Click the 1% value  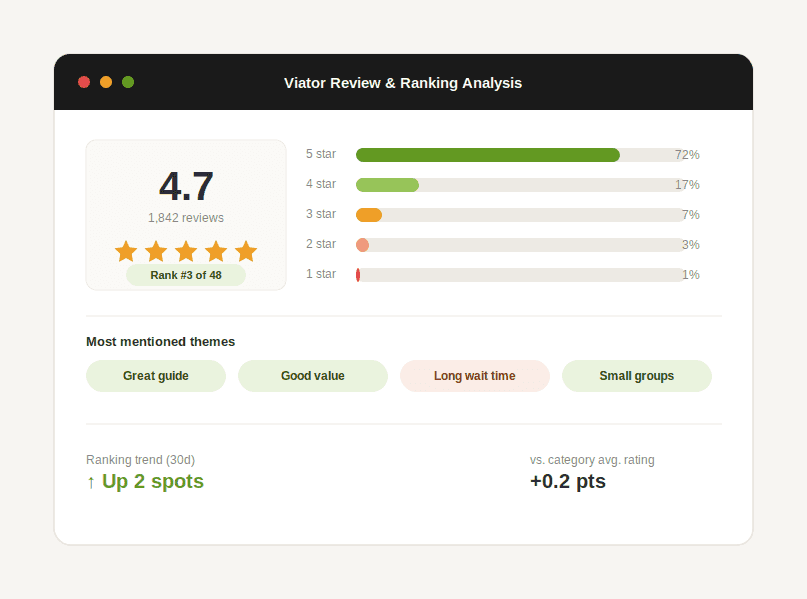click(x=691, y=275)
